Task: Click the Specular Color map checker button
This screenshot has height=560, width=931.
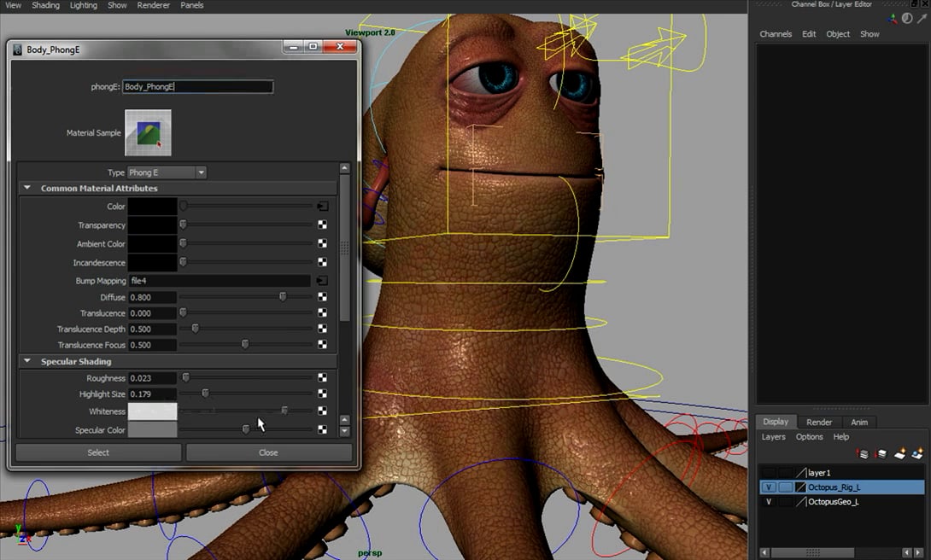Action: 322,429
